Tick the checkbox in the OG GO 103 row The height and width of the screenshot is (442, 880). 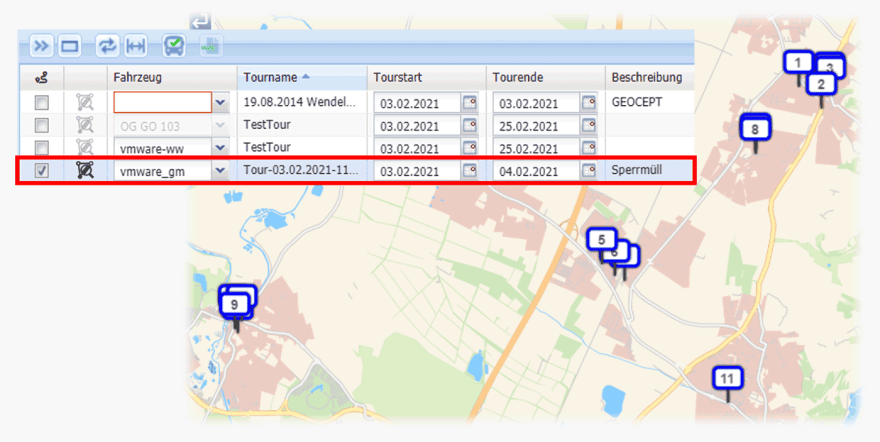tap(42, 125)
